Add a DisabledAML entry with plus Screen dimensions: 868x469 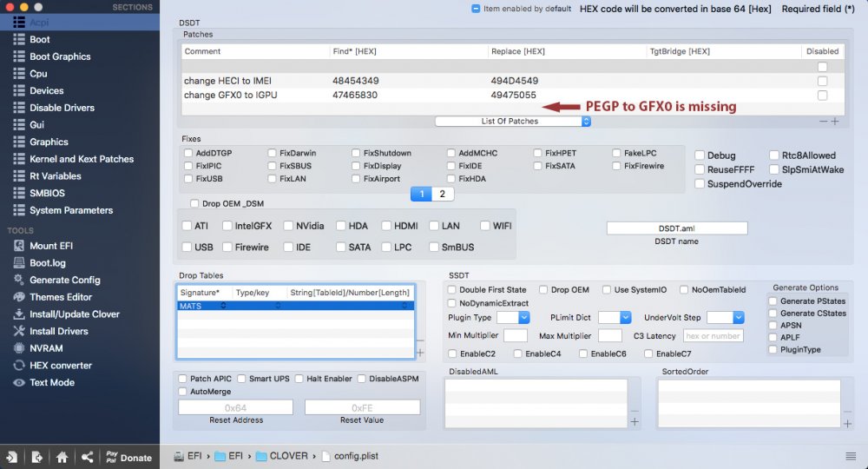tap(635, 422)
